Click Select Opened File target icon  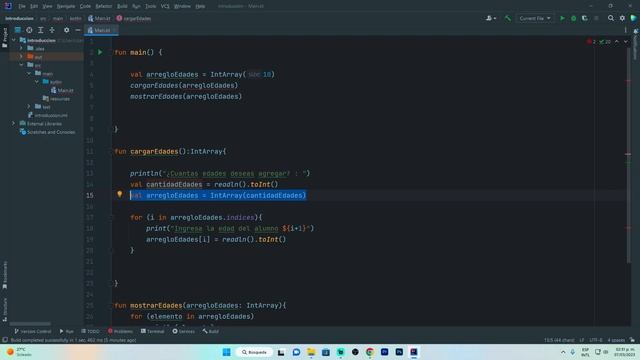pyautogui.click(x=29, y=30)
